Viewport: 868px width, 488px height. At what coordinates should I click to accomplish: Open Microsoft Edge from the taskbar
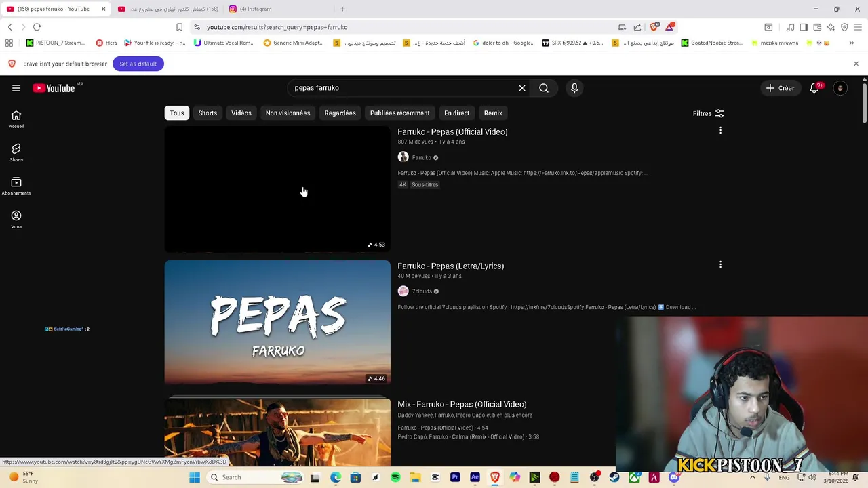click(x=336, y=477)
